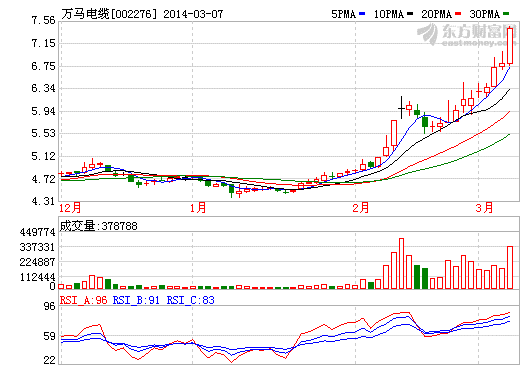Click the 5.94 price axis label
Image resolution: width=520 pixels, height=365 pixels.
[x=43, y=111]
